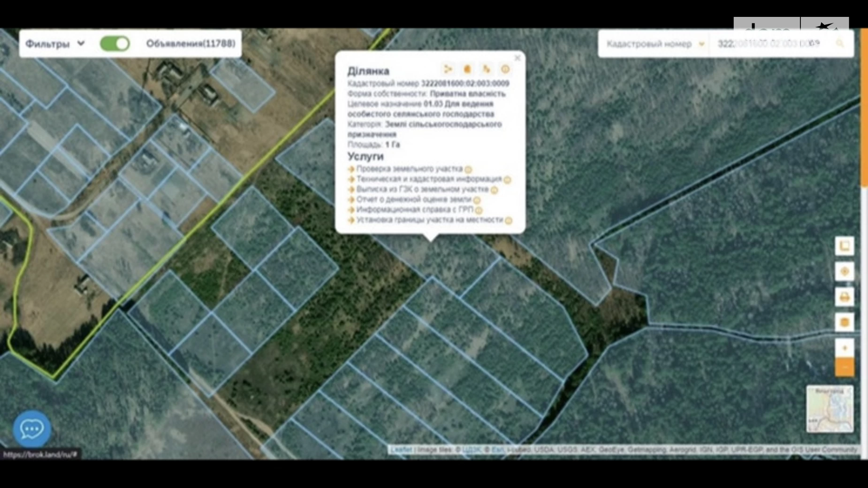Open Проверка земельного участка service link
This screenshot has width=868, height=488.
coord(409,168)
